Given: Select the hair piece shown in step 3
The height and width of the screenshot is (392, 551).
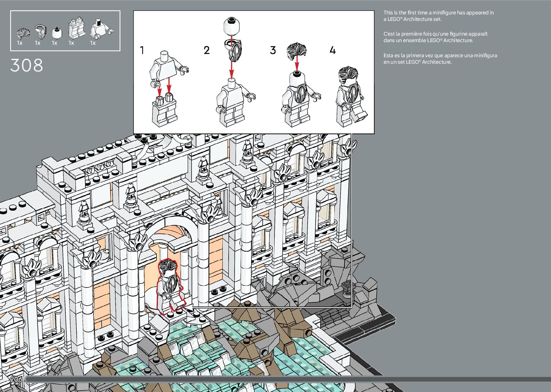Looking at the screenshot, I should [297, 51].
